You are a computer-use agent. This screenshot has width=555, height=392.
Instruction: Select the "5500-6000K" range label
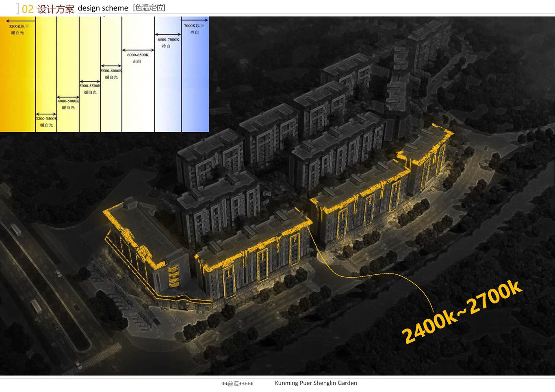[111, 71]
